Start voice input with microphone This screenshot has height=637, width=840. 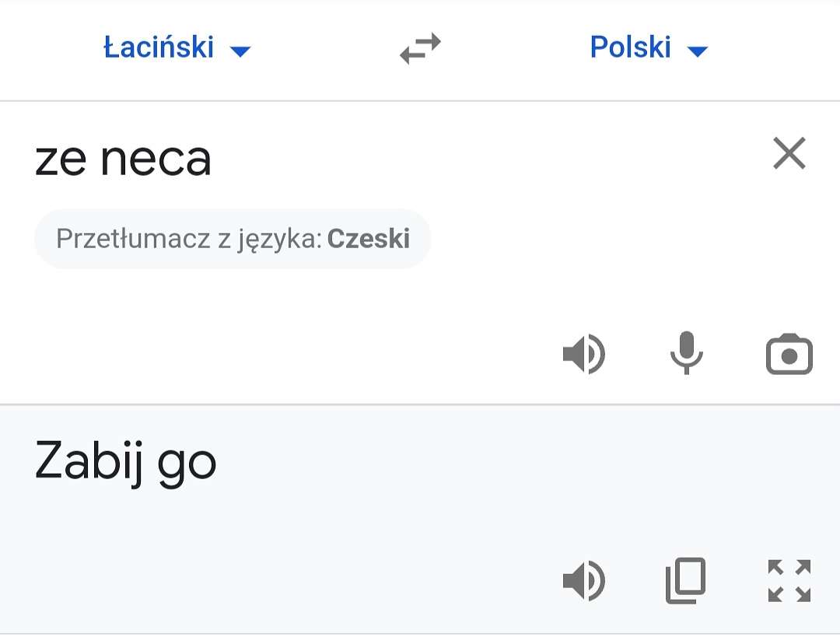coord(687,352)
